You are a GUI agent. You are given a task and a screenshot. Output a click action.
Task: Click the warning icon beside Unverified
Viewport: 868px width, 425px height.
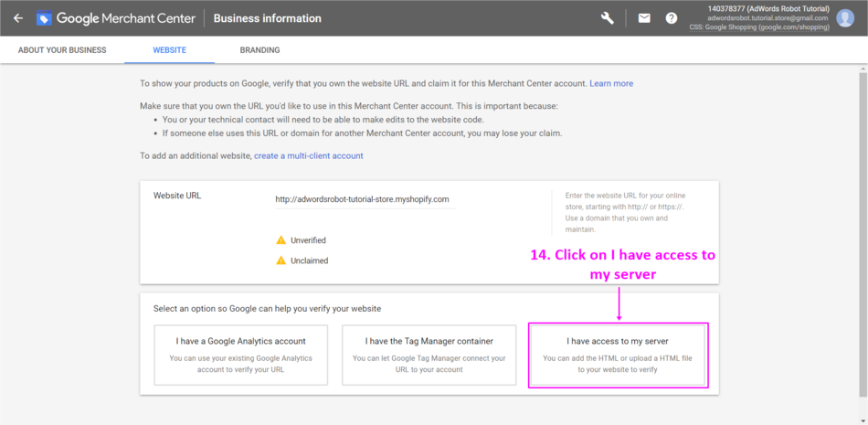tap(281, 240)
